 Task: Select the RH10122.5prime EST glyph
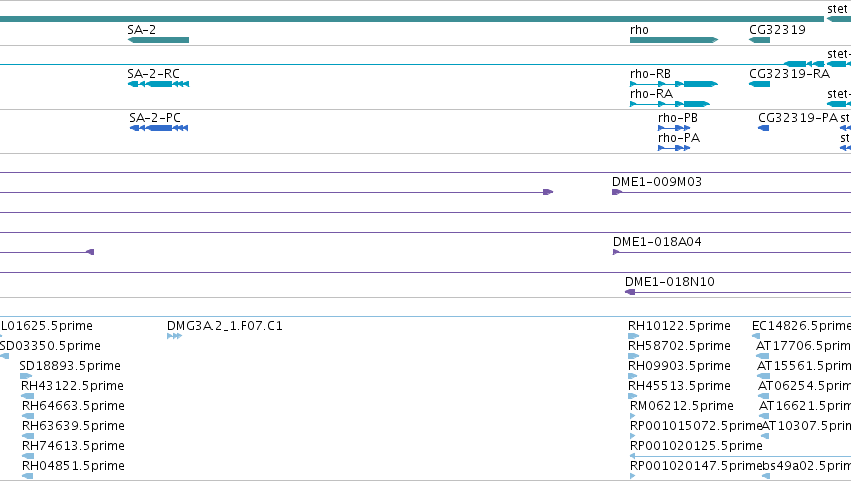(x=633, y=336)
